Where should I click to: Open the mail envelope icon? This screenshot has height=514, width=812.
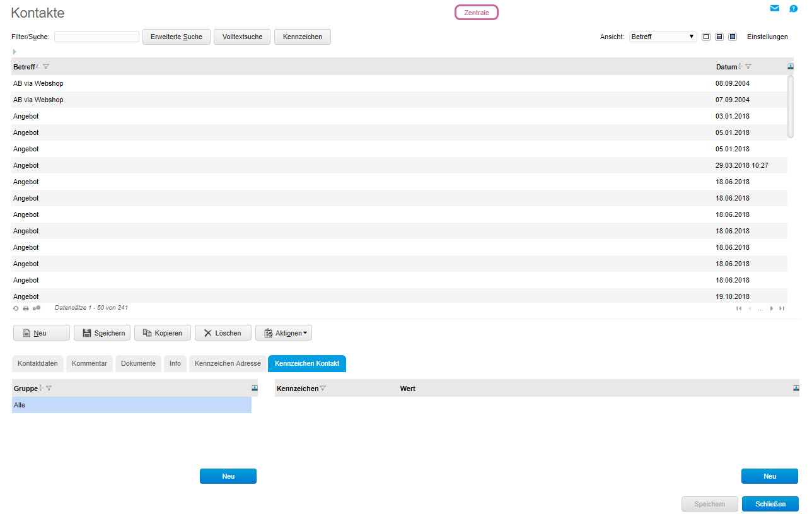click(x=774, y=8)
